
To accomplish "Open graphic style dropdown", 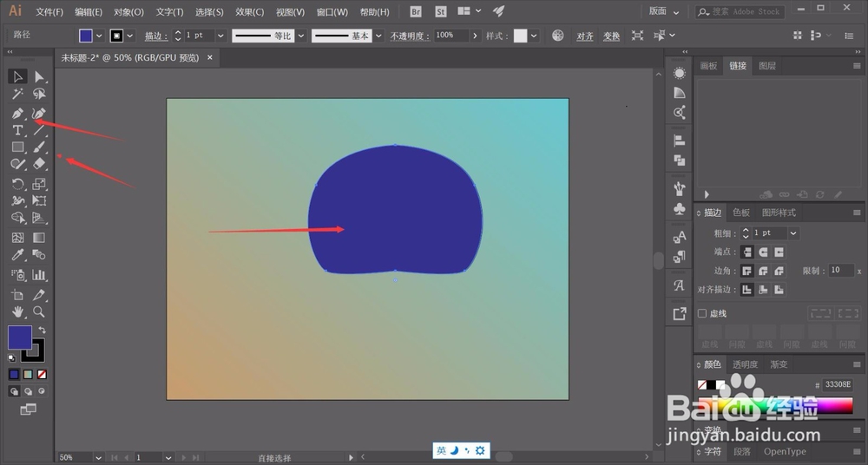I will pos(534,36).
